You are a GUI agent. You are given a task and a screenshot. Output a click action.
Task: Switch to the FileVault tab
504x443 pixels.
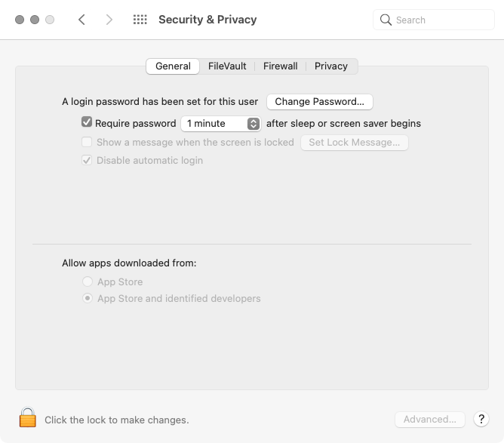(x=227, y=66)
